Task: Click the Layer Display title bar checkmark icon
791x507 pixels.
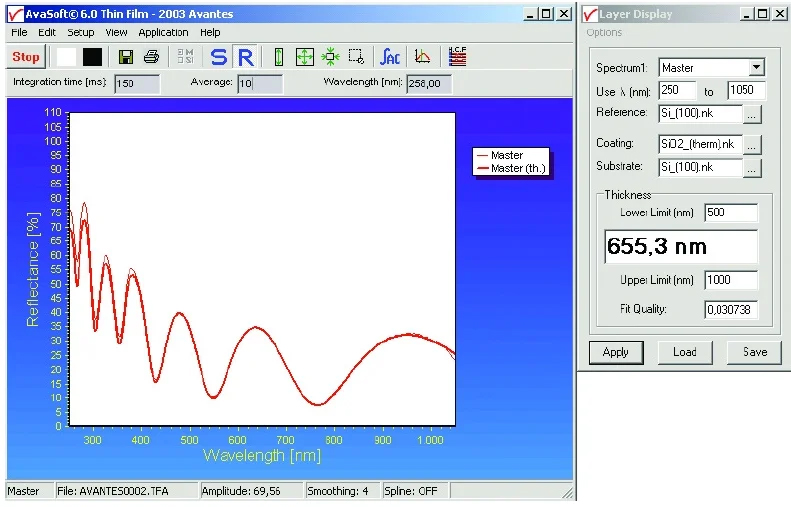Action: (x=590, y=14)
